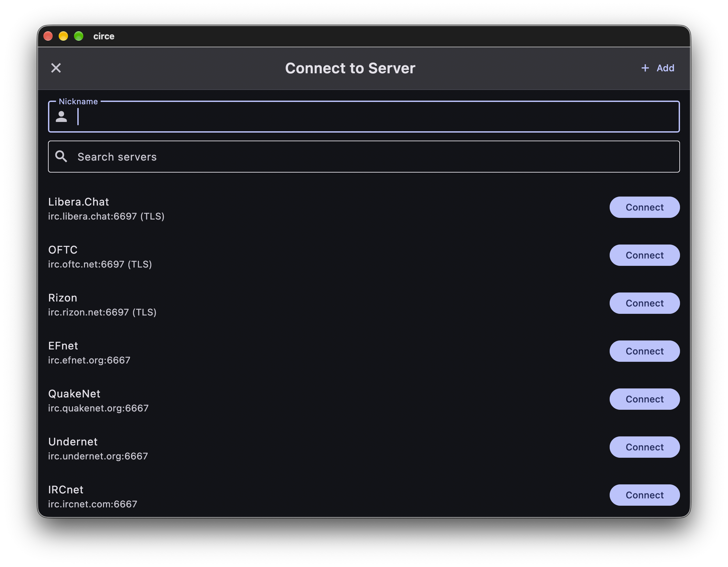This screenshot has height=567, width=728.
Task: Select the irc.oftc.net:6697 (TLS) address text
Action: 100,264
